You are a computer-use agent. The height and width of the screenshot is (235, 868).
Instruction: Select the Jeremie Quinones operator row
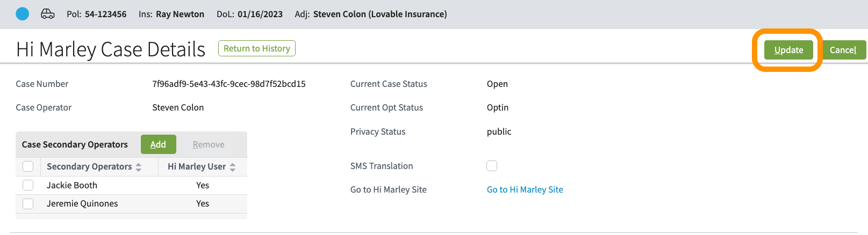click(x=82, y=204)
